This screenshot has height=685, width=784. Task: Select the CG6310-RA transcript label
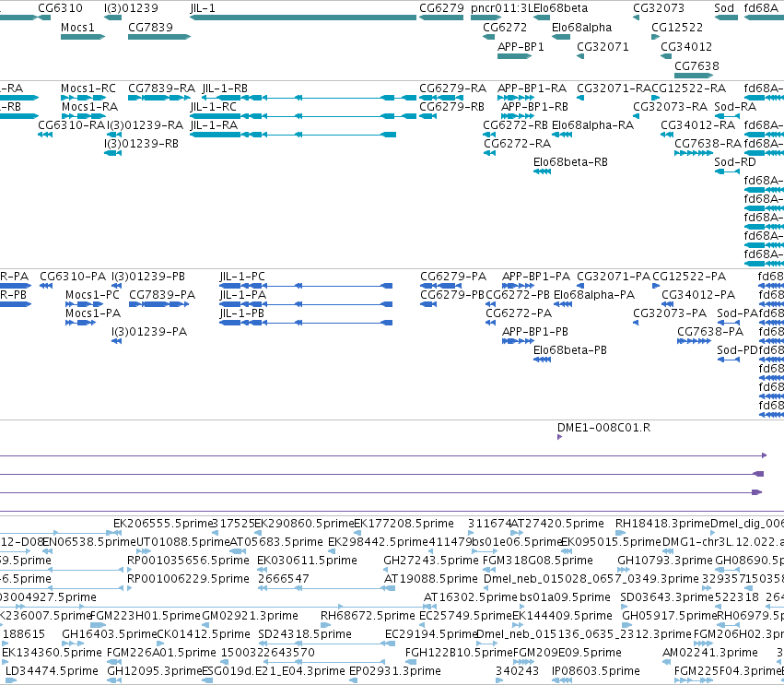point(72,125)
